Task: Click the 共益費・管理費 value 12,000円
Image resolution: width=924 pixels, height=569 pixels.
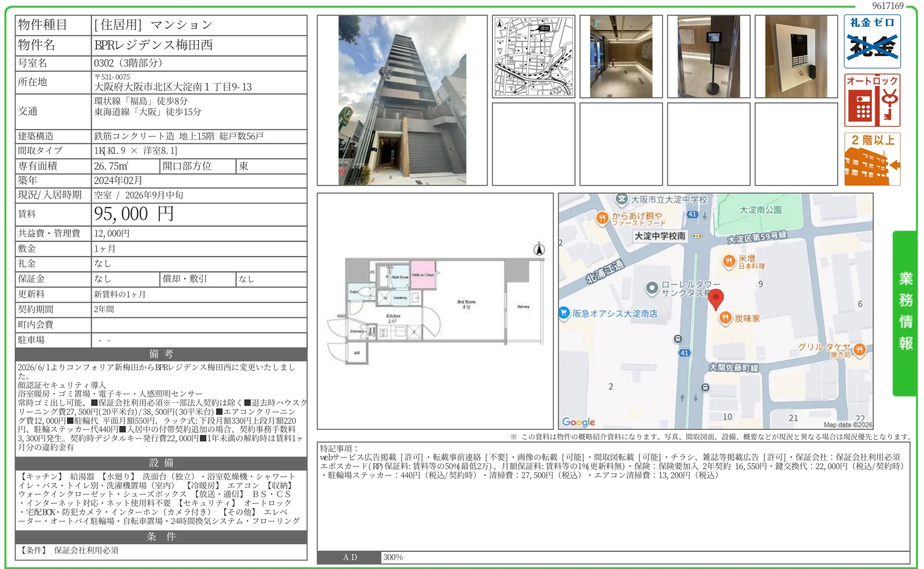Action: (112, 233)
